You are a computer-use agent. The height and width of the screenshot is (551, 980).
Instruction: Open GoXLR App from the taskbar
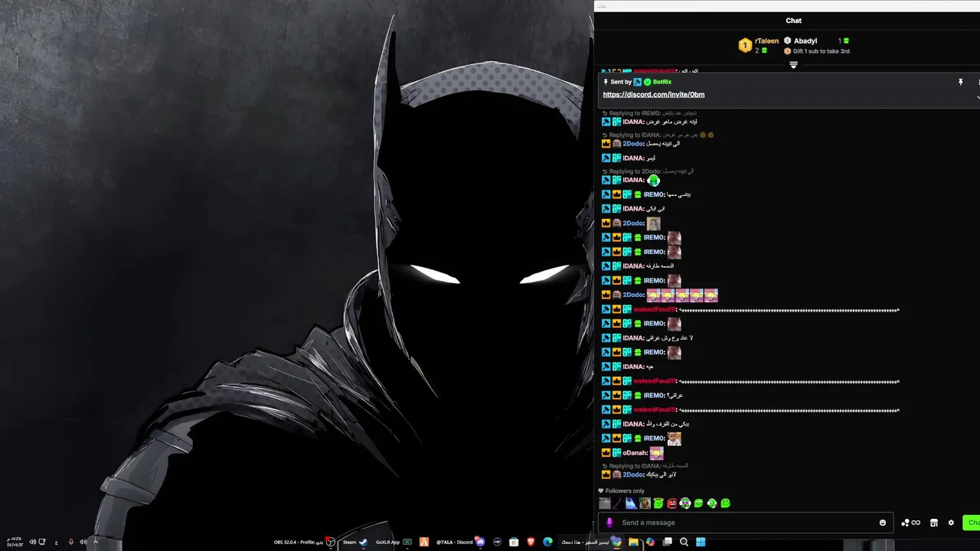394,542
